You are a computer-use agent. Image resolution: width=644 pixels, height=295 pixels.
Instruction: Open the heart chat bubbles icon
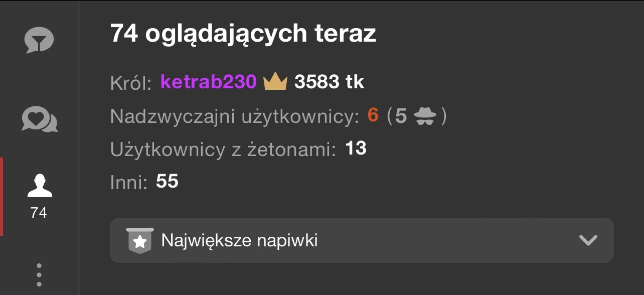(39, 120)
